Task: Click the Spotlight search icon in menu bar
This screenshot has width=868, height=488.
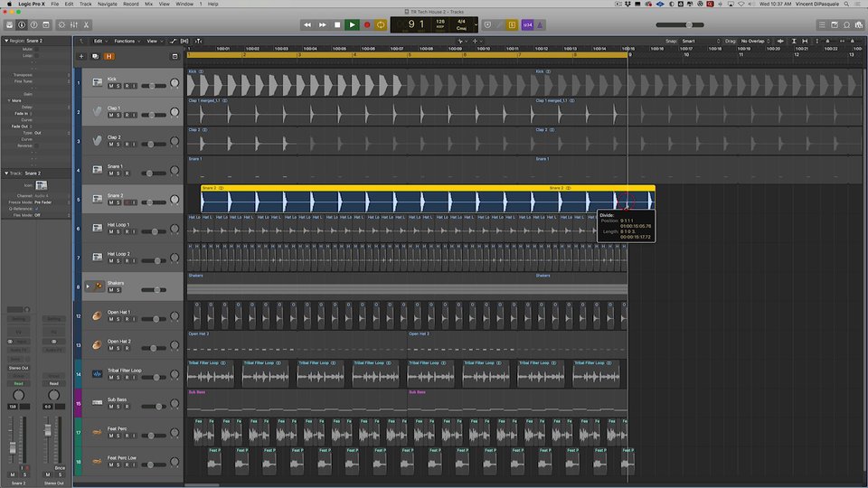Action: (x=846, y=4)
